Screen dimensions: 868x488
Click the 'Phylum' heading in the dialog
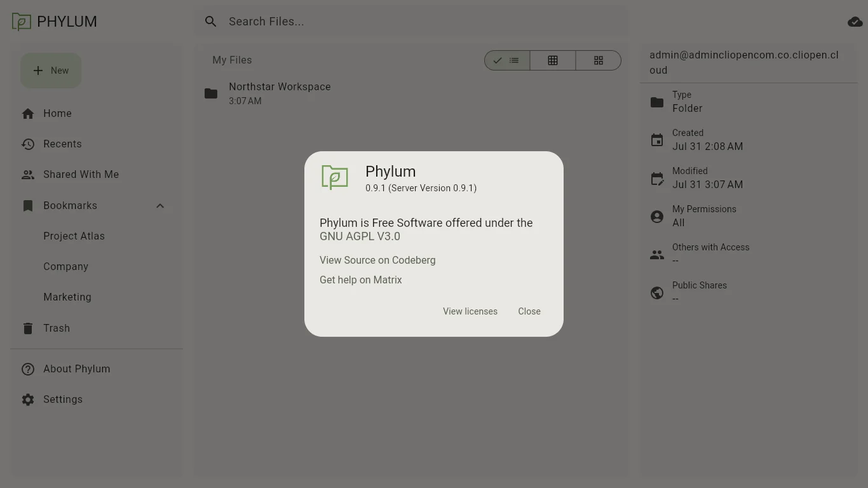(x=390, y=172)
